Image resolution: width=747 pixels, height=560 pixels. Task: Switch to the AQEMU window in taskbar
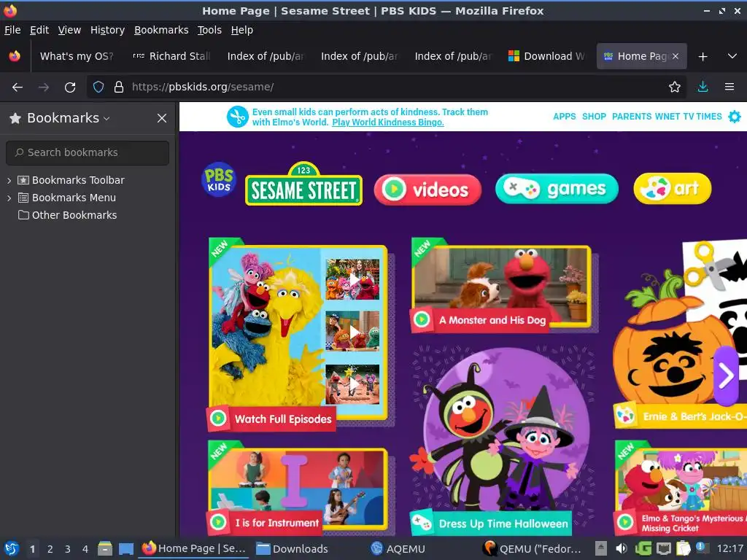click(398, 549)
